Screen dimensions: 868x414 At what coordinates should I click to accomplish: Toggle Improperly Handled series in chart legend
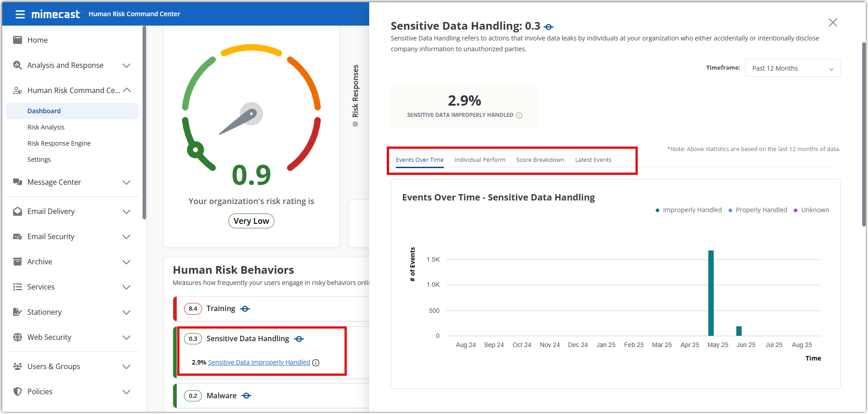tap(689, 210)
